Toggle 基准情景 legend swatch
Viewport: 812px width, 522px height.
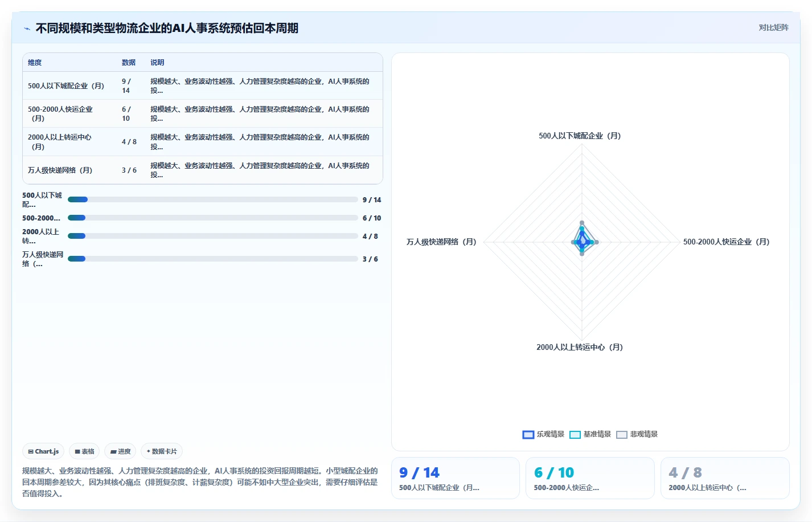coord(575,434)
